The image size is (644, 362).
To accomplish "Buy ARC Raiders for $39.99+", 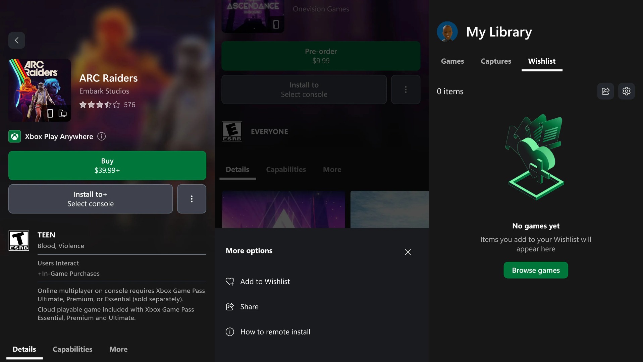I will pos(107,166).
